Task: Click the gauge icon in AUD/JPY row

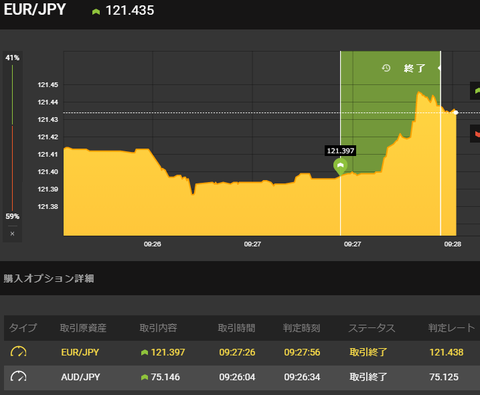Action: tap(19, 377)
